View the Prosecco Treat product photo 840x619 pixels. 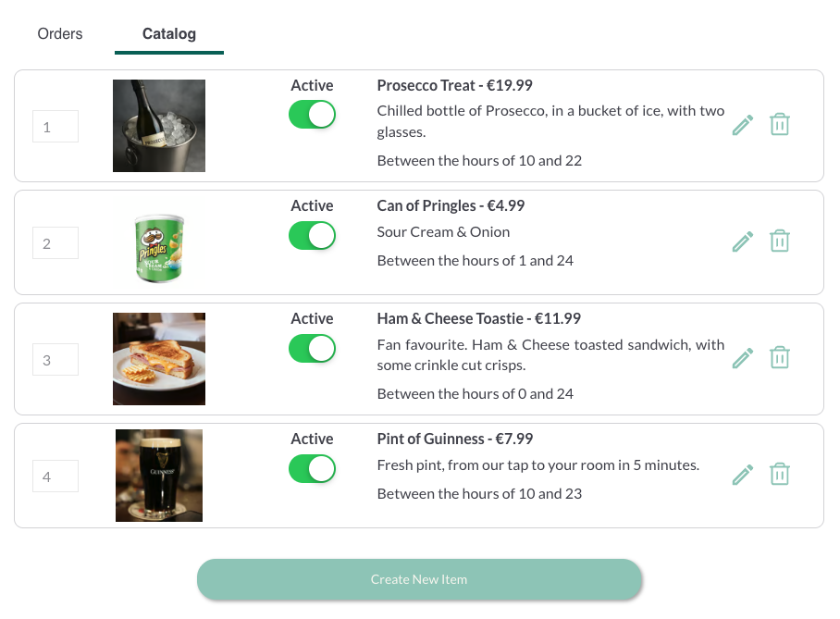click(x=158, y=125)
